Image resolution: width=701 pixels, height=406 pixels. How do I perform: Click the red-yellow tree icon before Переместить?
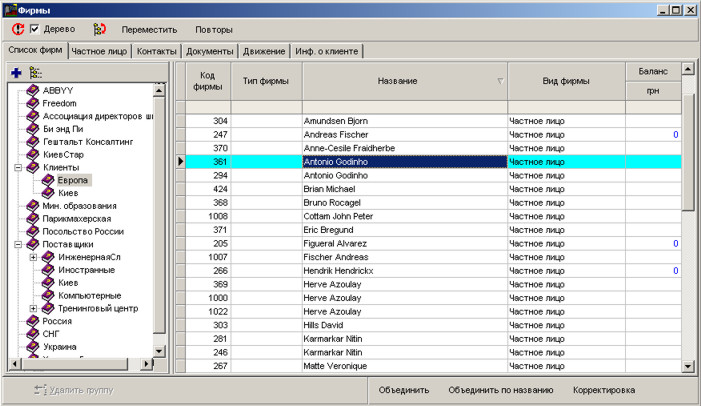99,30
